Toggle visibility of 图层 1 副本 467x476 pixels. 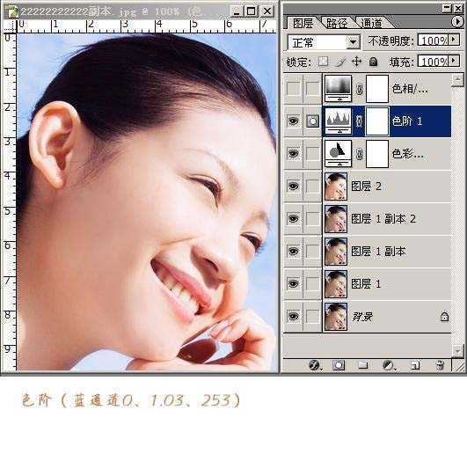click(294, 252)
